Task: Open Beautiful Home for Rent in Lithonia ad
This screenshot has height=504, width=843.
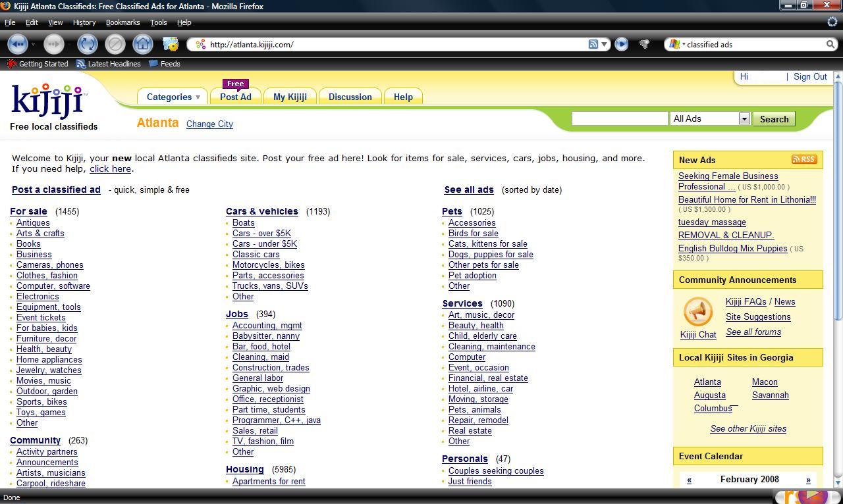Action: click(x=747, y=199)
